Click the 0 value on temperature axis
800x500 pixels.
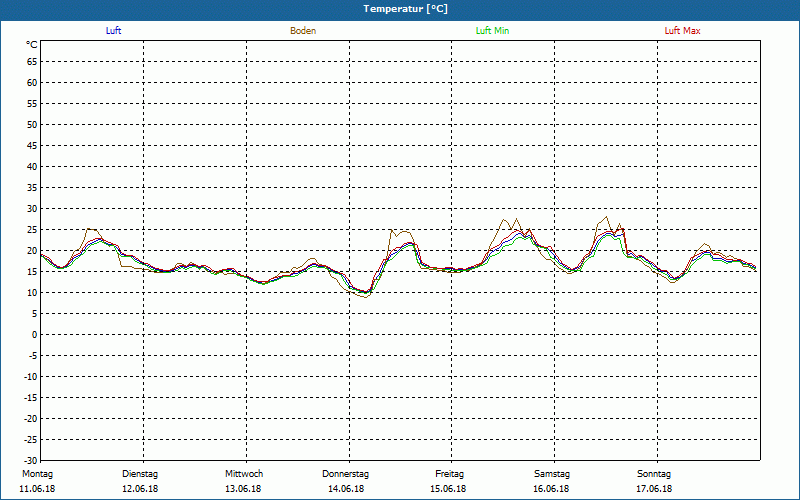pyautogui.click(x=35, y=335)
